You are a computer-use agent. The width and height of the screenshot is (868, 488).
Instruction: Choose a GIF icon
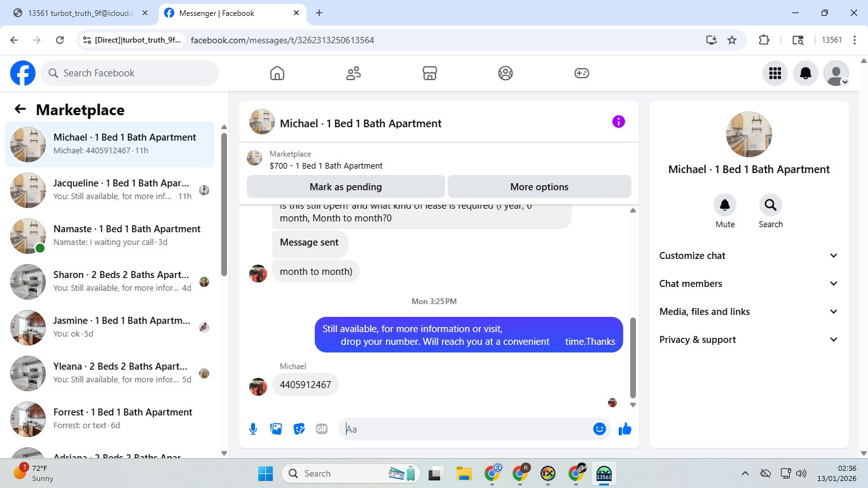tap(322, 429)
